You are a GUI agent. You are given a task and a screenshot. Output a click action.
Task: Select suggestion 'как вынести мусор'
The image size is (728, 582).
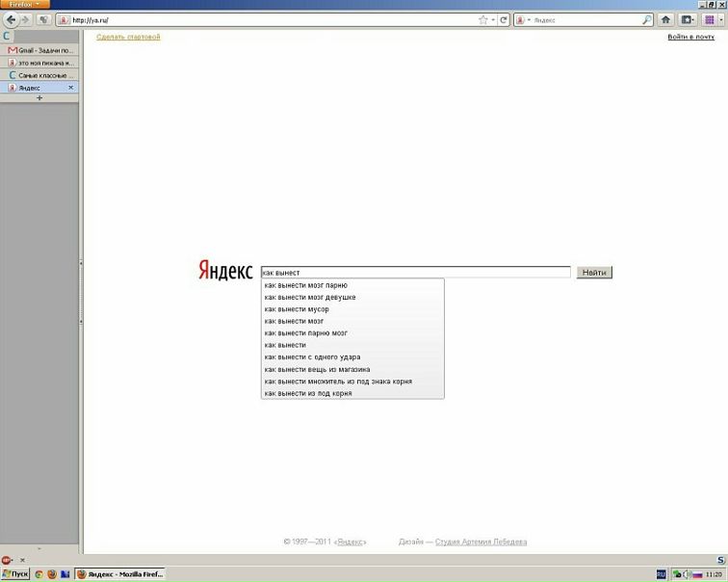(x=297, y=309)
